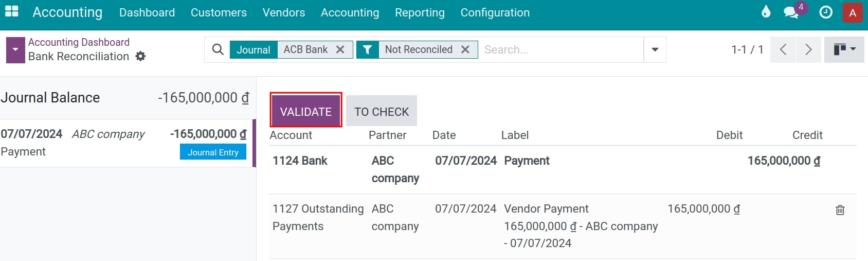Image resolution: width=868 pixels, height=261 pixels.
Task: Click the Partner column header
Action: click(x=387, y=135)
